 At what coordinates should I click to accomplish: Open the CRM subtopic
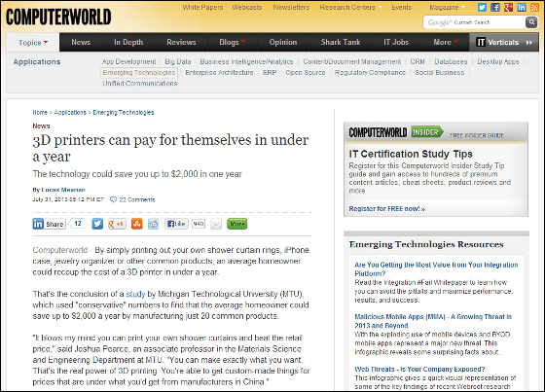pos(418,61)
